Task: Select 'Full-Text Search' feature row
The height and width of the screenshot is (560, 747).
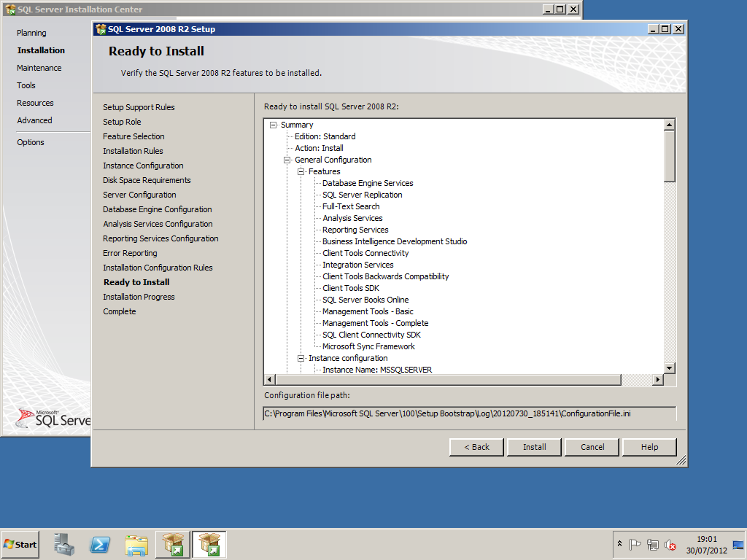Action: [351, 206]
